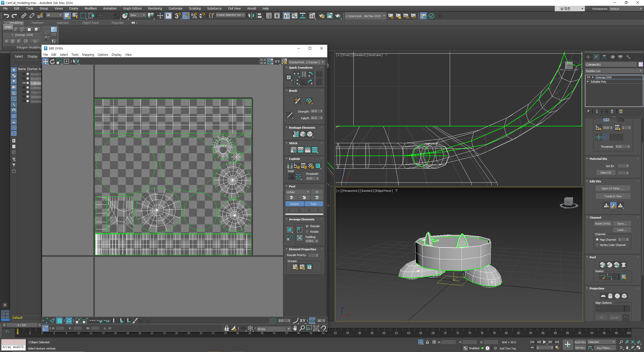Click the Reset UVWs button
The image size is (644, 352).
coord(602,224)
